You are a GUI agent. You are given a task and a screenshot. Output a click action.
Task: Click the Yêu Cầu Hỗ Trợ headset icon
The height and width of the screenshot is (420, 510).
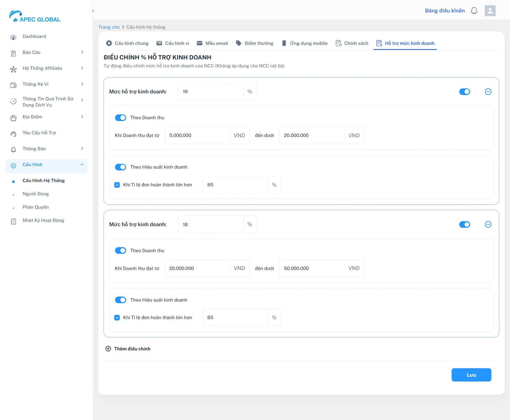[x=13, y=134]
